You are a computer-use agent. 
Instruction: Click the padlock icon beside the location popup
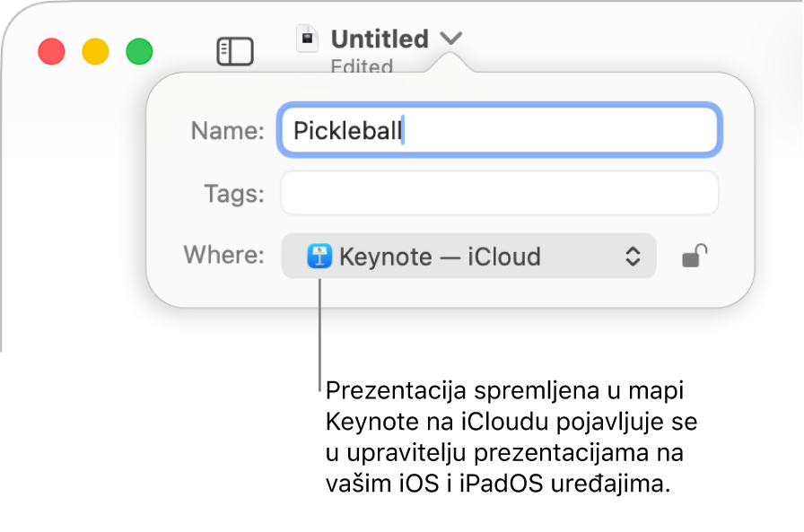point(694,256)
